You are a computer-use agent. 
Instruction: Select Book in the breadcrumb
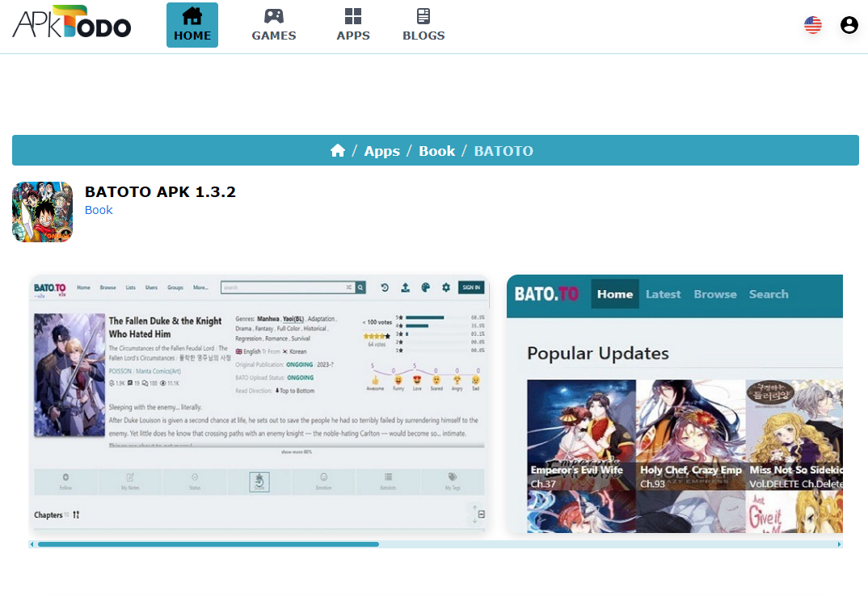pos(436,151)
